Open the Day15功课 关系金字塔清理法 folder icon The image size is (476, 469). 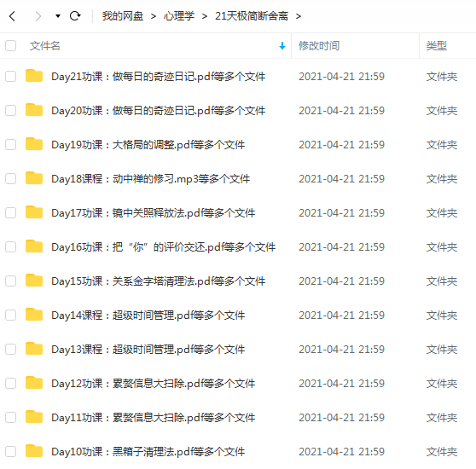tap(34, 281)
